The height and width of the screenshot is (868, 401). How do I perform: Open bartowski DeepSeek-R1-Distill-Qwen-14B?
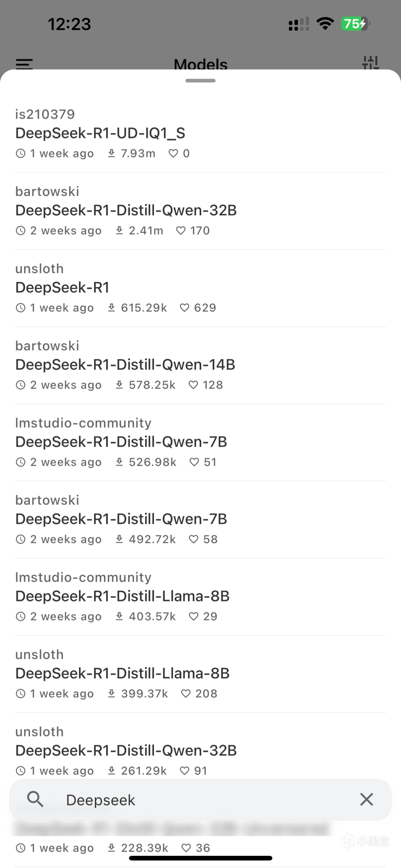[x=125, y=365]
